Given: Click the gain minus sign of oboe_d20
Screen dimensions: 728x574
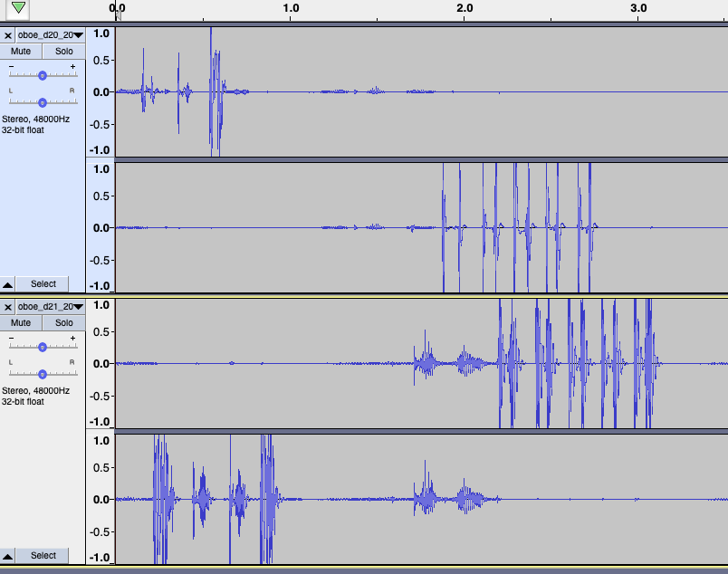Looking at the screenshot, I should click(12, 66).
